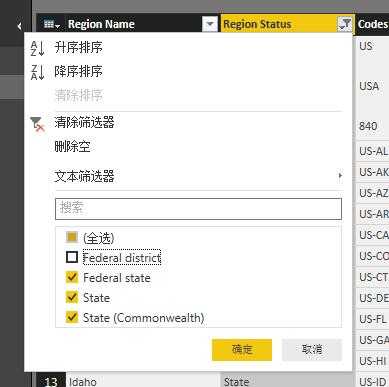The height and width of the screenshot is (387, 389).
Task: Select row number 13 header
Action: point(51,381)
